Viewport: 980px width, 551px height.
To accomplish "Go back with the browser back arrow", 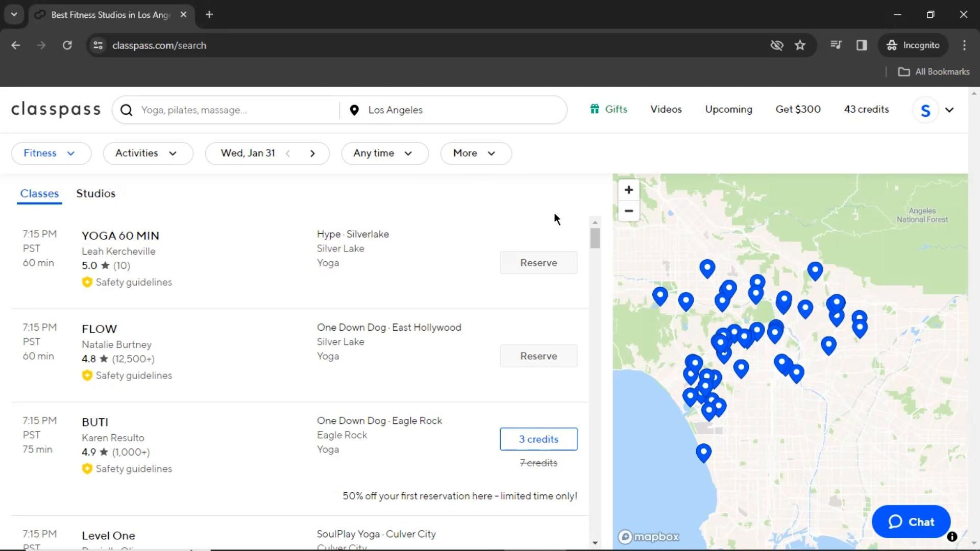I will [x=16, y=45].
